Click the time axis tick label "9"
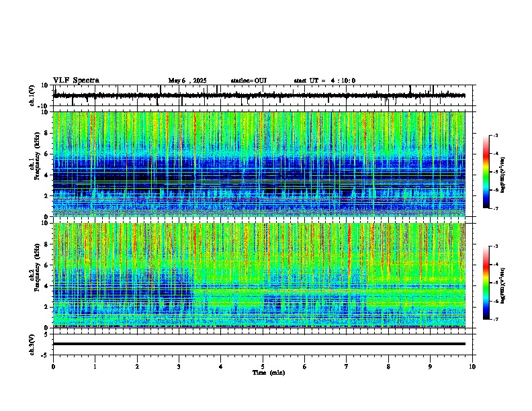This screenshot has width=532, height=411. click(x=430, y=367)
